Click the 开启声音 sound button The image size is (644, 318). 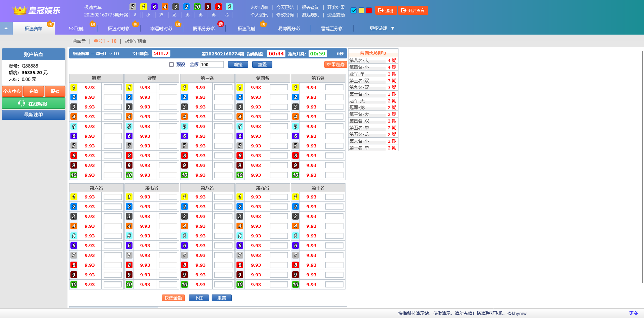point(413,10)
